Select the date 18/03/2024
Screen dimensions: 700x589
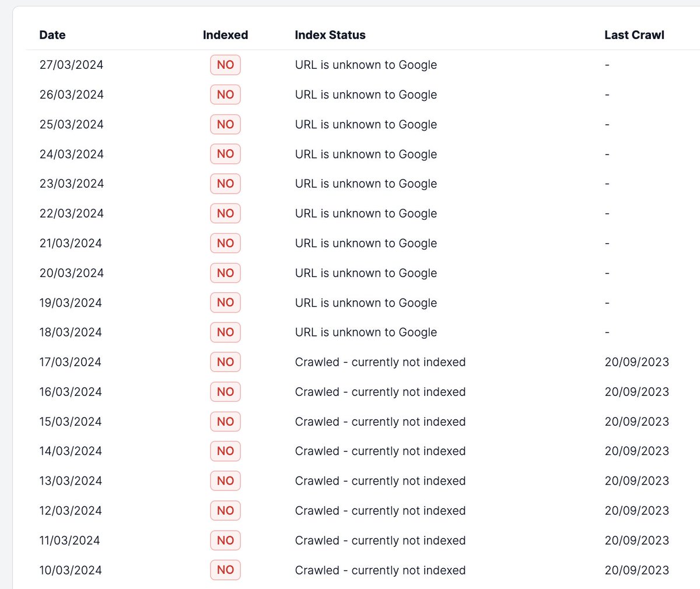71,332
